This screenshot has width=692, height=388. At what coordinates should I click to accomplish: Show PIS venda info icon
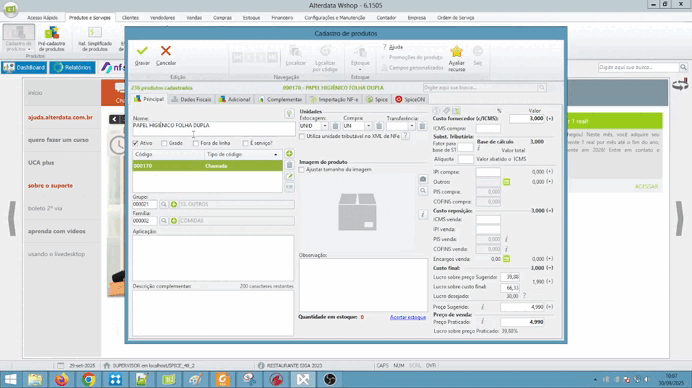(x=506, y=239)
